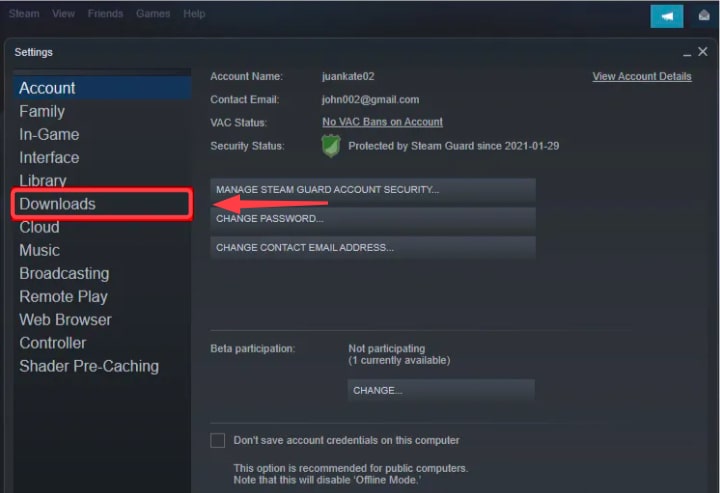Select the Broadcasting settings category
The height and width of the screenshot is (493, 720).
(x=102, y=274)
